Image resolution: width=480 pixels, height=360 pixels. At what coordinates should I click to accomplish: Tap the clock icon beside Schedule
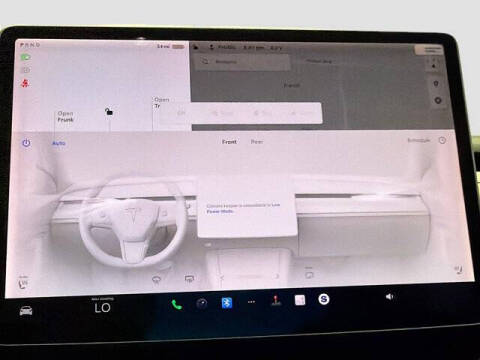pos(442,140)
